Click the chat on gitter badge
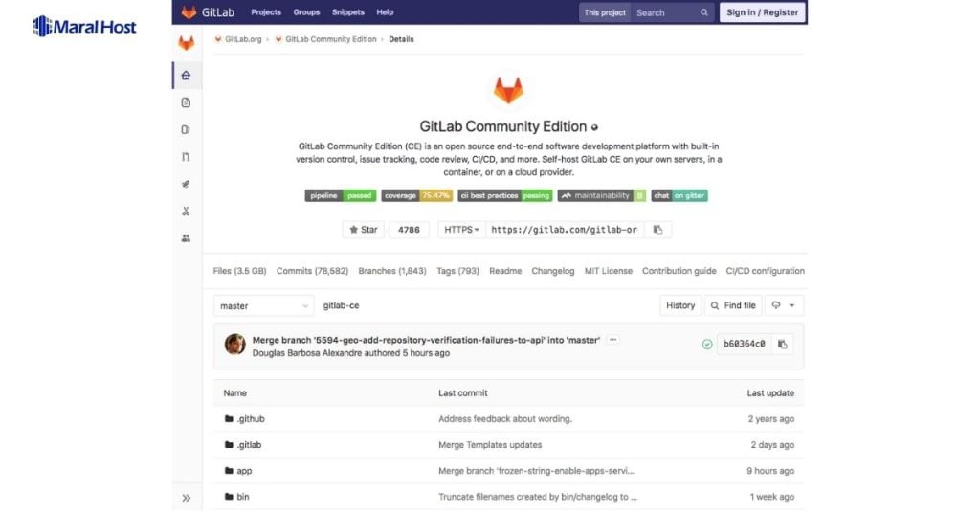980x515 pixels. point(679,195)
